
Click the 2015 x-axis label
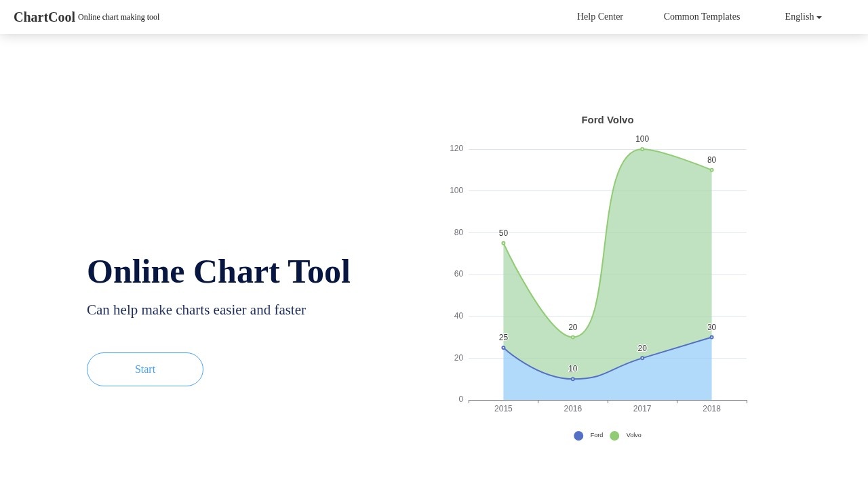point(503,409)
